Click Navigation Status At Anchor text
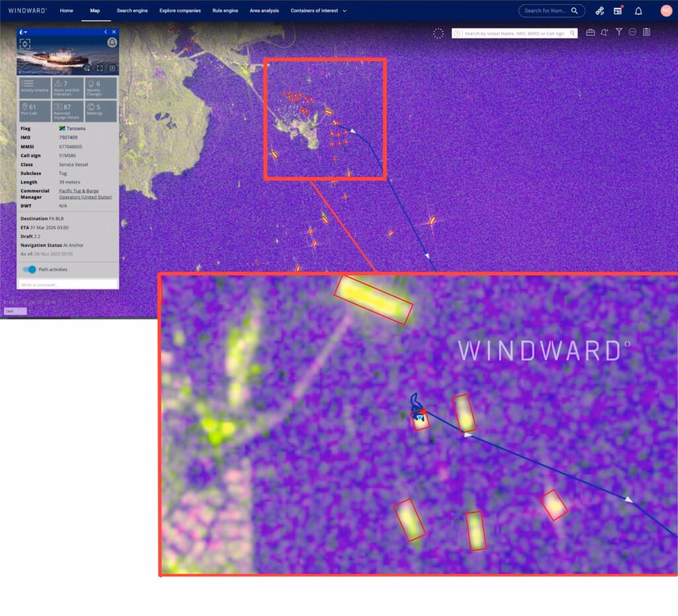The height and width of the screenshot is (616, 678). tap(52, 245)
